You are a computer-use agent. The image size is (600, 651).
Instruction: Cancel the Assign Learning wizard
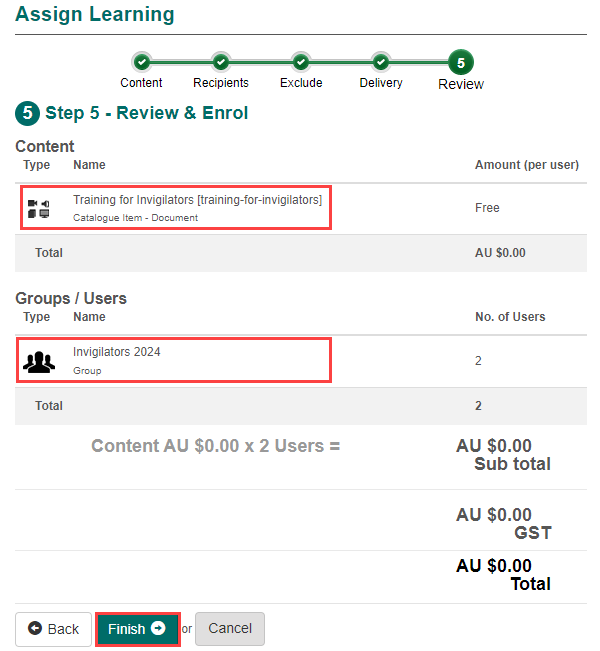230,629
